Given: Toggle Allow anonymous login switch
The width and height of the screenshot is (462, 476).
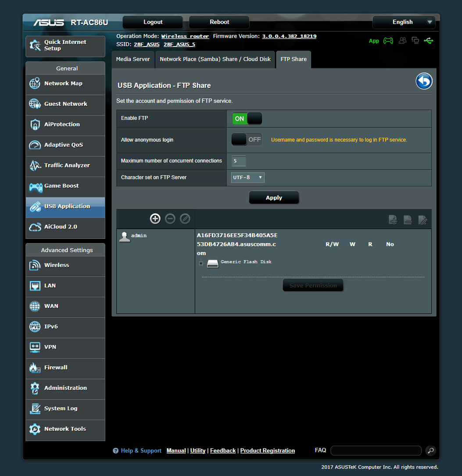Looking at the screenshot, I should coord(247,140).
